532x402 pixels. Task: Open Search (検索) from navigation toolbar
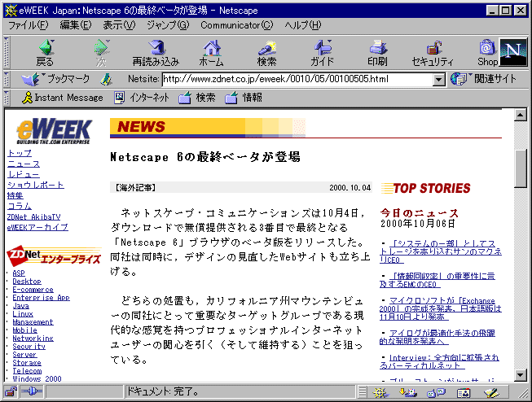coord(266,53)
